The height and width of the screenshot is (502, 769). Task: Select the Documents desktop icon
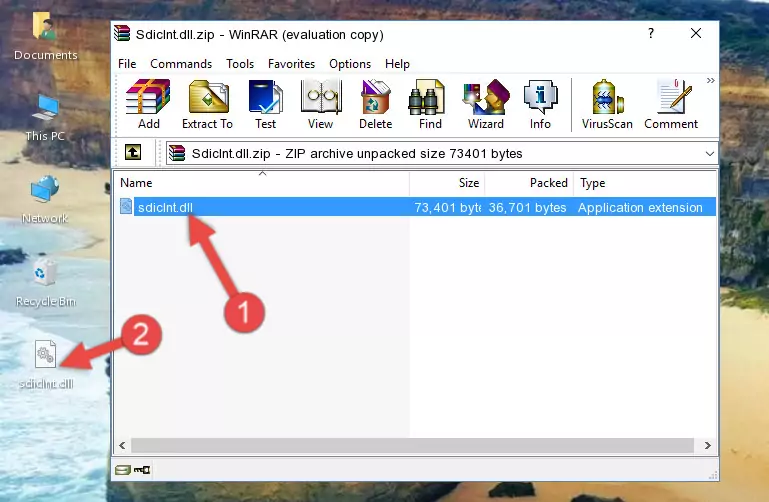[x=46, y=36]
